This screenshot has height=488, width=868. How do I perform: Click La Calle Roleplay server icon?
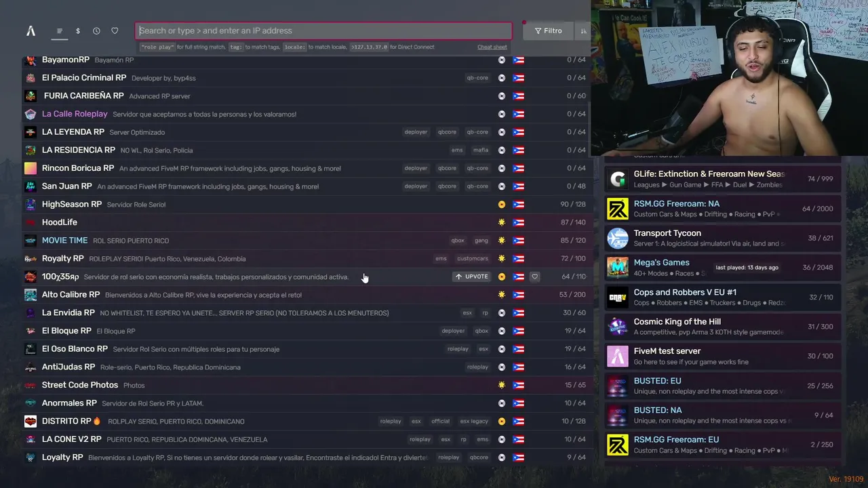[31, 114]
